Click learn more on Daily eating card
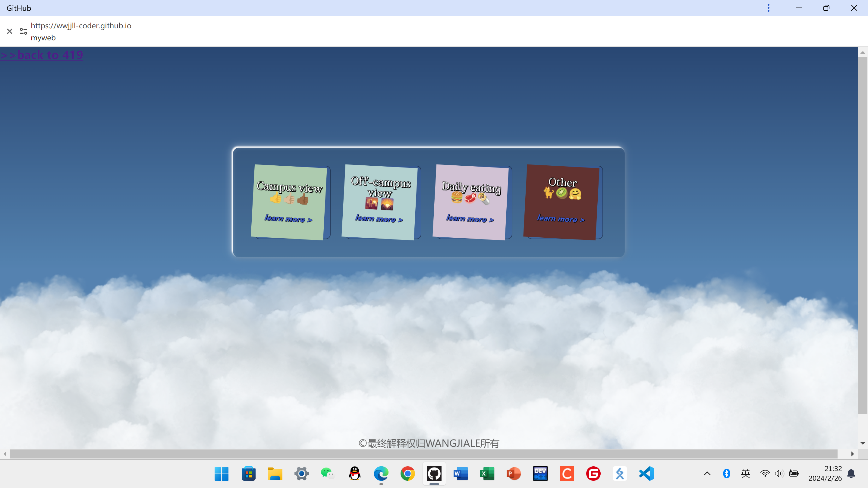The width and height of the screenshot is (868, 488). [470, 219]
